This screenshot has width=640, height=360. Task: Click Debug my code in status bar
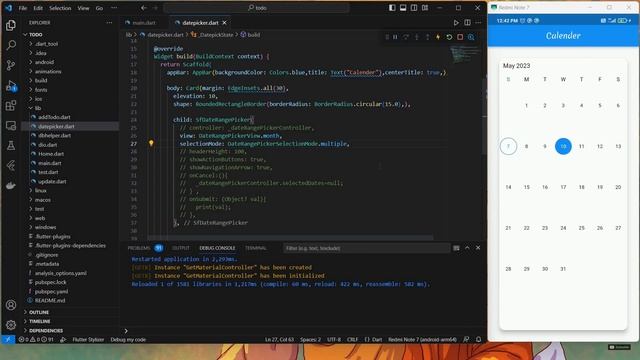click(128, 340)
